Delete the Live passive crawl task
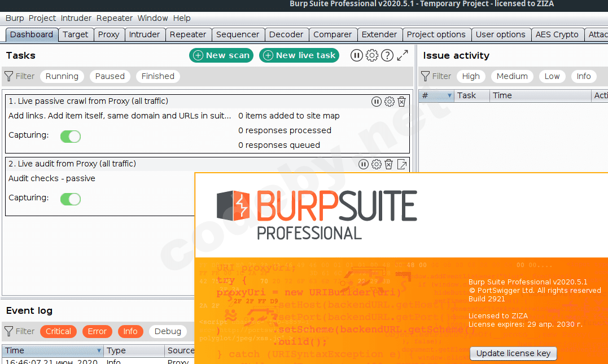608x364 pixels. [402, 102]
